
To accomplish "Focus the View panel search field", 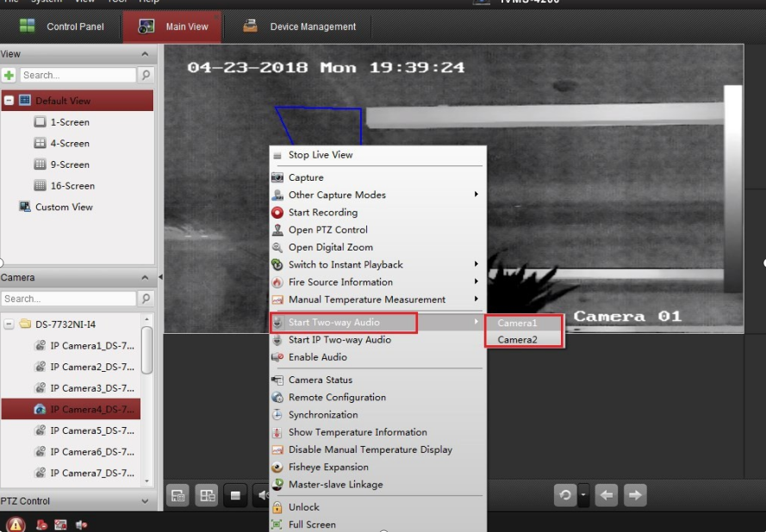I will coord(78,75).
